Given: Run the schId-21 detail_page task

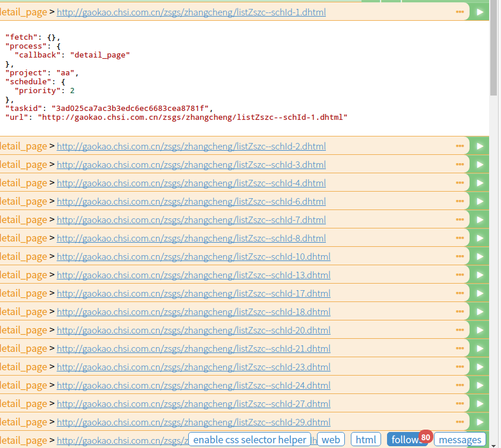Looking at the screenshot, I should pos(480,348).
